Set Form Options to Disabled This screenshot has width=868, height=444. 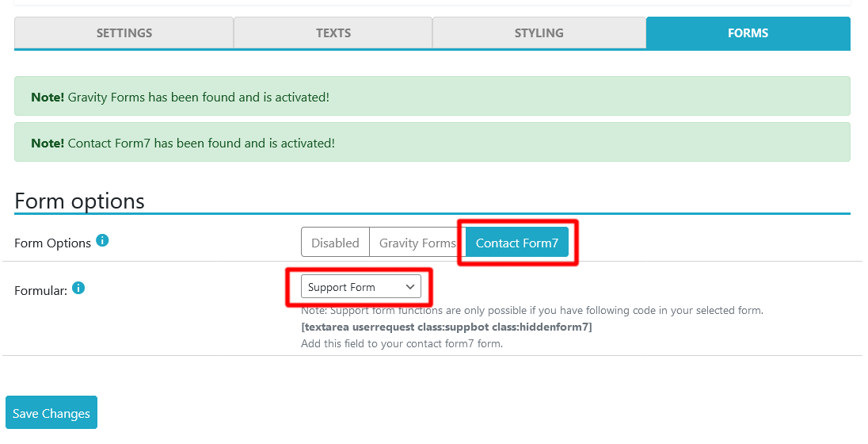[x=335, y=243]
